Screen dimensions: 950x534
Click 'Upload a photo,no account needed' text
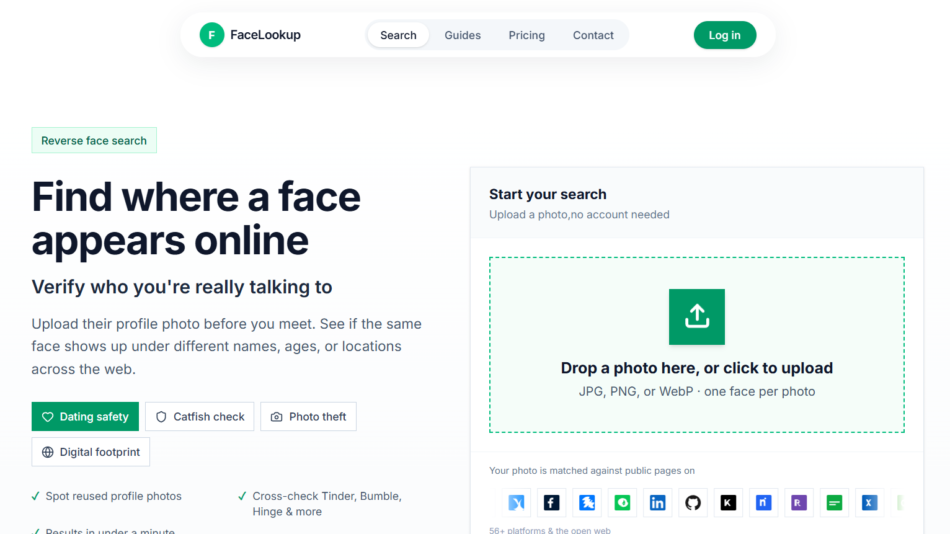579,215
